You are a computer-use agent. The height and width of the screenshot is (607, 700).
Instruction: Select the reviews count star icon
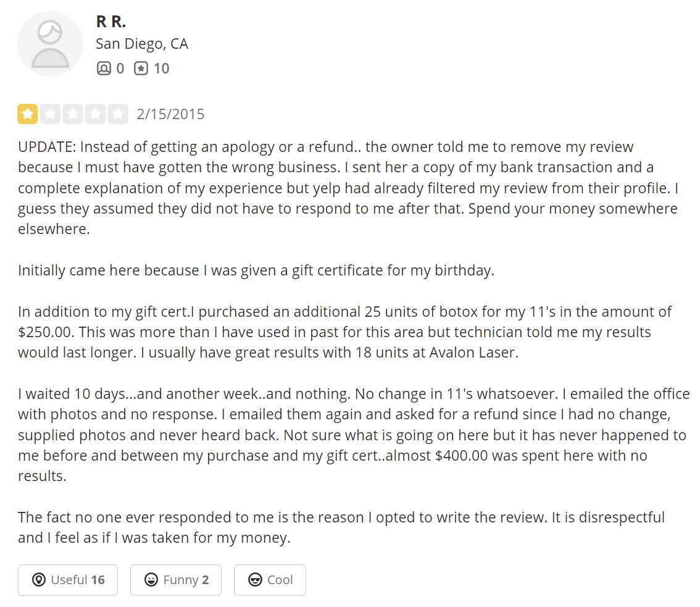[x=141, y=69]
